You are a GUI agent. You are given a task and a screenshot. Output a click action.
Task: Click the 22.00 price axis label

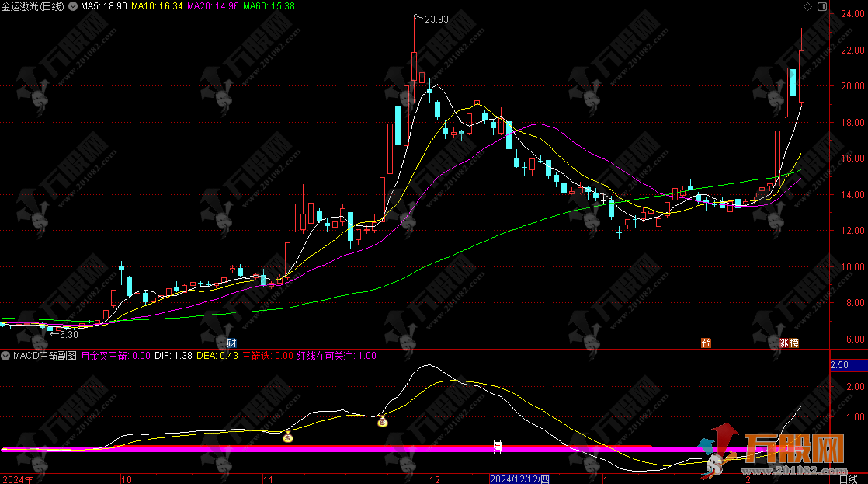click(853, 50)
